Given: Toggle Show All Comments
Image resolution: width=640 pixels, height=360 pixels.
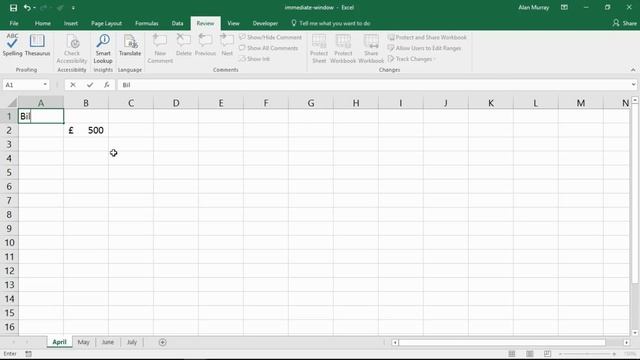Looking at the screenshot, I should pyautogui.click(x=269, y=48).
